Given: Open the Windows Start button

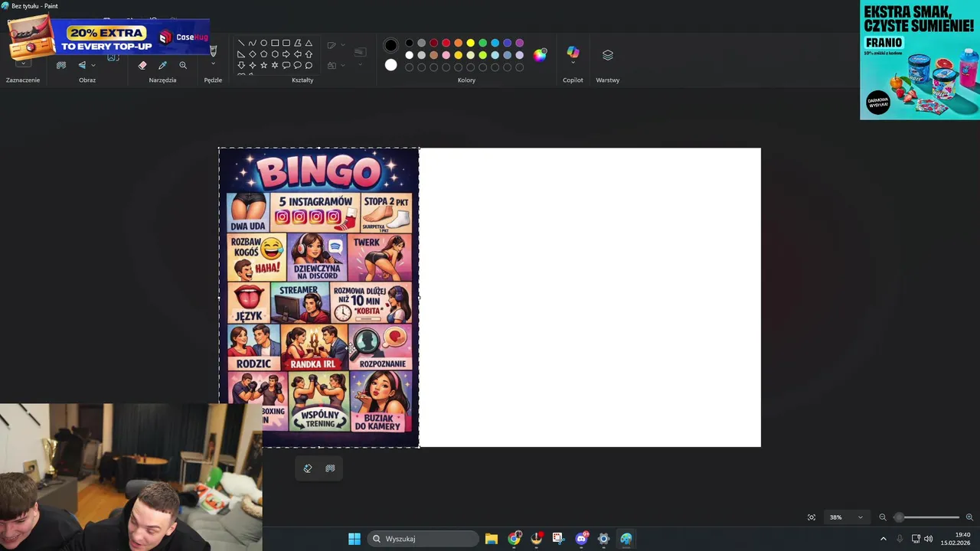Looking at the screenshot, I should click(x=354, y=539).
